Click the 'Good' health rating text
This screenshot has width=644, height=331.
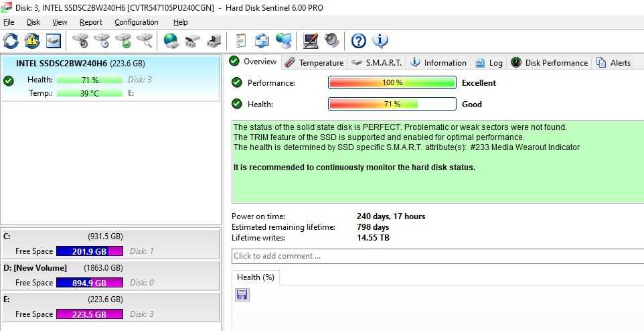471,104
